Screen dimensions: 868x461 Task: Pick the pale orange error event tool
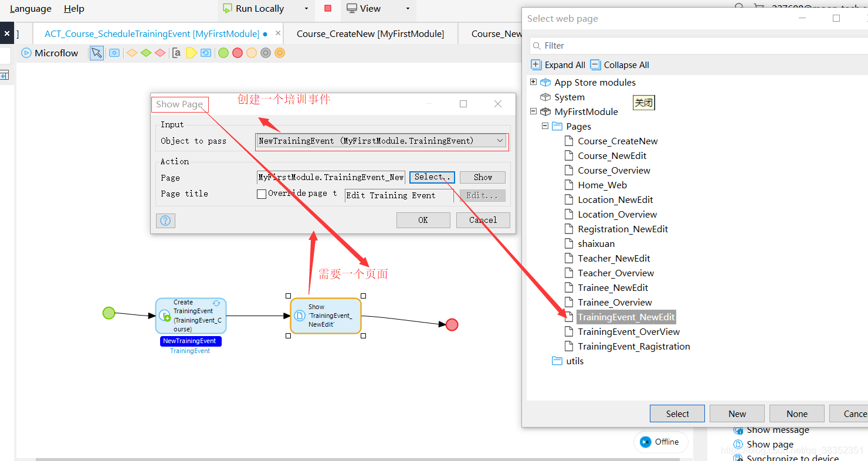pyautogui.click(x=252, y=53)
